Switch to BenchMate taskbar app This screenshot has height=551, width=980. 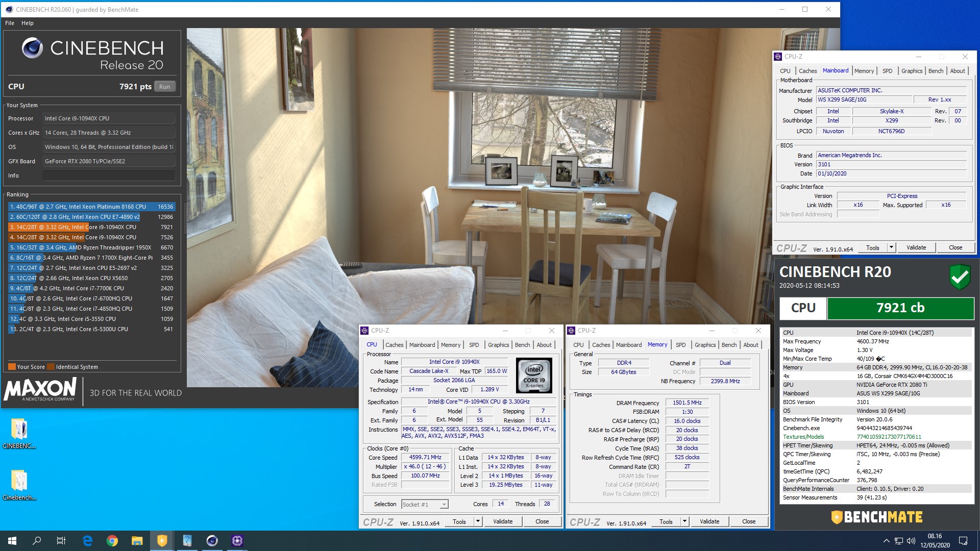pyautogui.click(x=162, y=541)
